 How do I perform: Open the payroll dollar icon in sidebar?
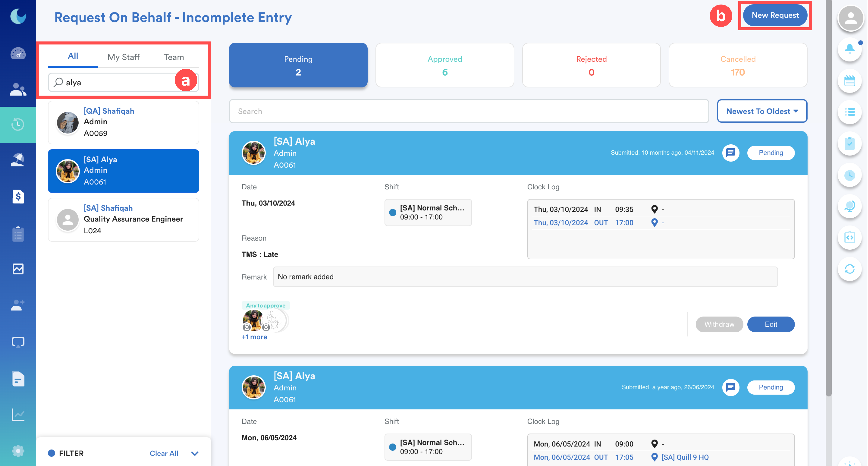[x=18, y=196]
